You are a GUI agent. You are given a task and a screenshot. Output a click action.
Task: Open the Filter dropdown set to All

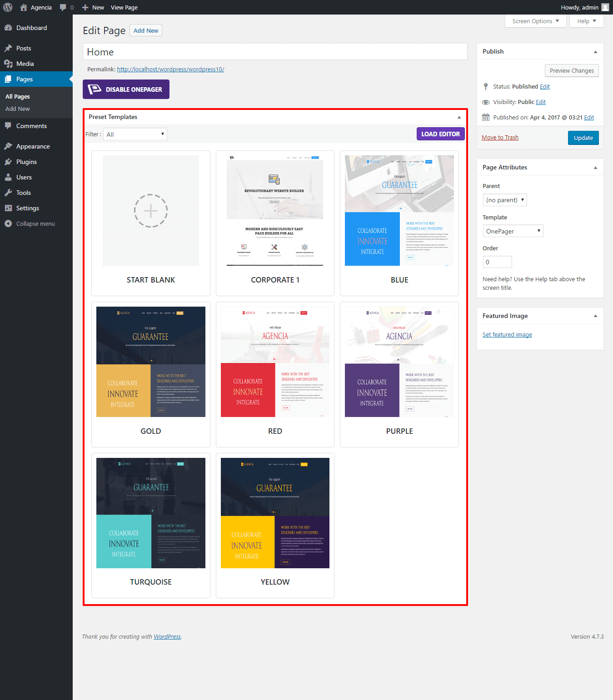[x=135, y=134]
